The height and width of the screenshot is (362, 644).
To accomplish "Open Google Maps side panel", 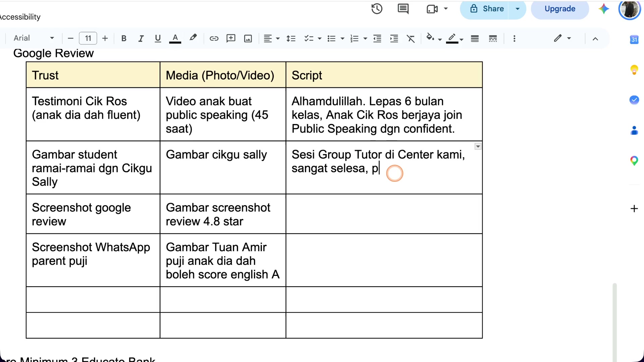I will (634, 161).
